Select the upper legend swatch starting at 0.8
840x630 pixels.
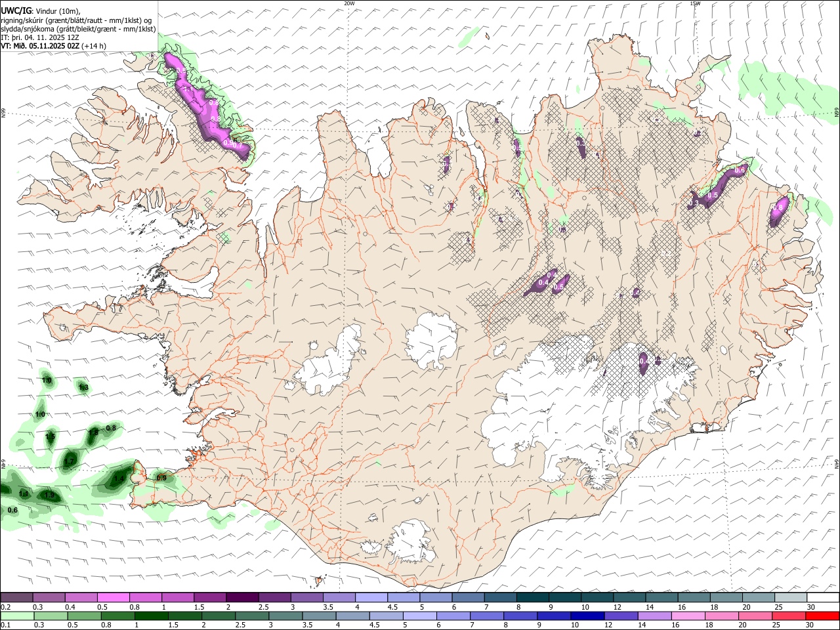tap(146, 598)
